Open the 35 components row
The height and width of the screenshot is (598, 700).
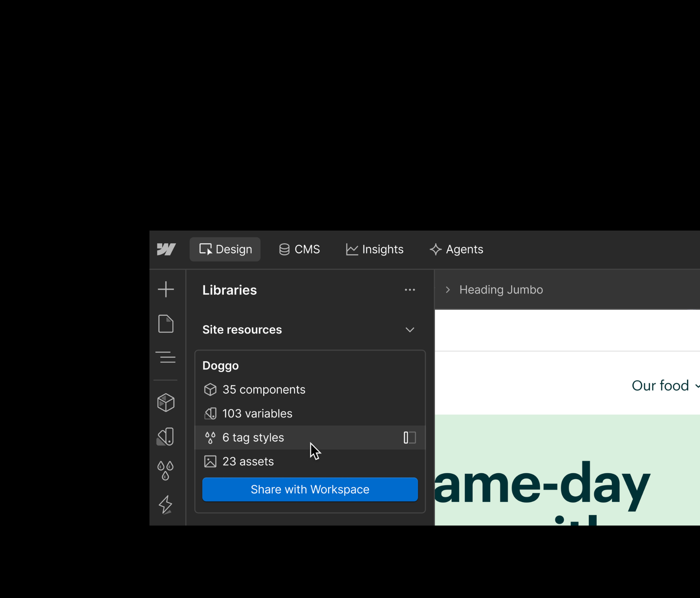point(310,389)
